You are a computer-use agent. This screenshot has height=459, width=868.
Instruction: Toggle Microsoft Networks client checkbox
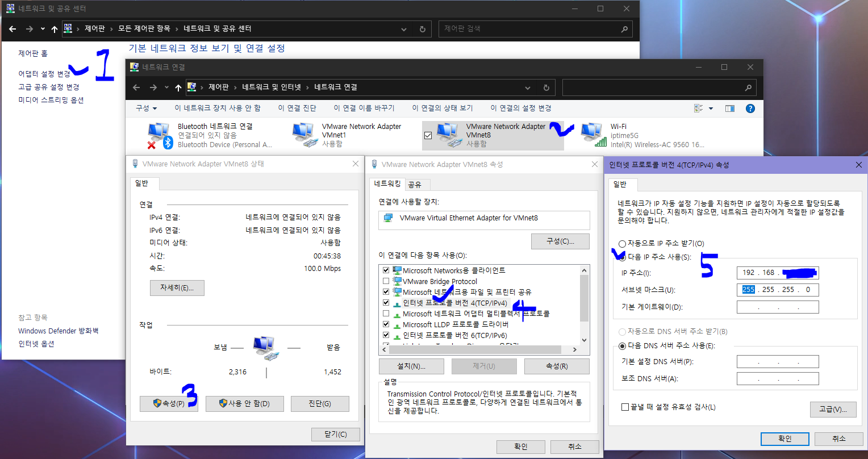pos(386,270)
